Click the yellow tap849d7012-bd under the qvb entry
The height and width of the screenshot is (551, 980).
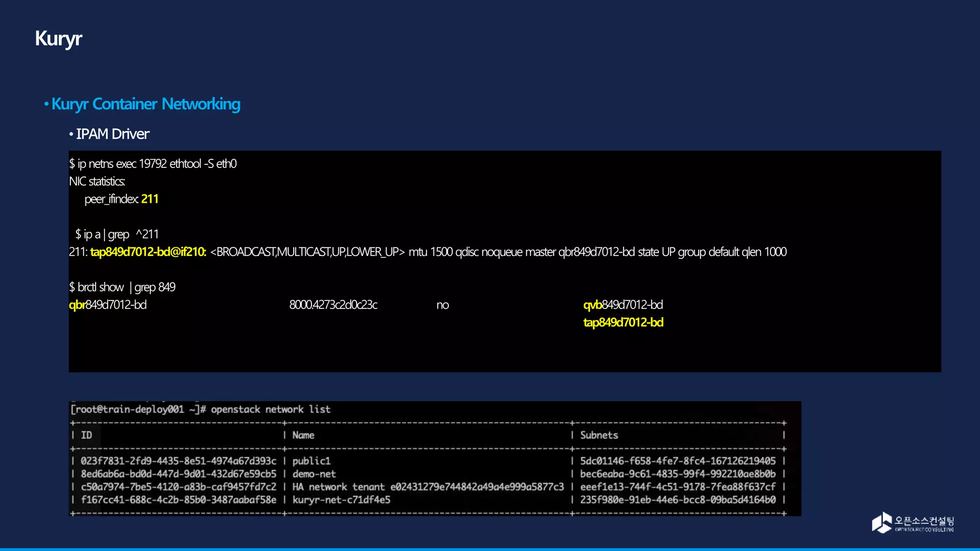tap(623, 322)
